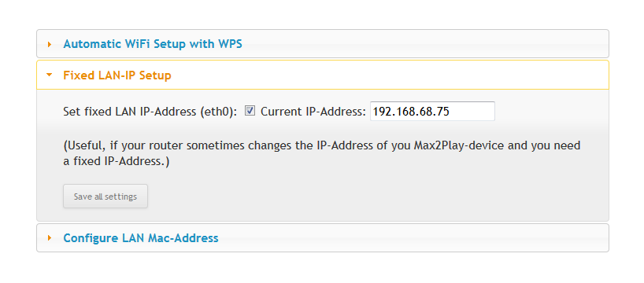The width and height of the screenshot is (644, 283).
Task: Click the orange arrow beside Configure LAN Mac-Address
Action: point(50,238)
